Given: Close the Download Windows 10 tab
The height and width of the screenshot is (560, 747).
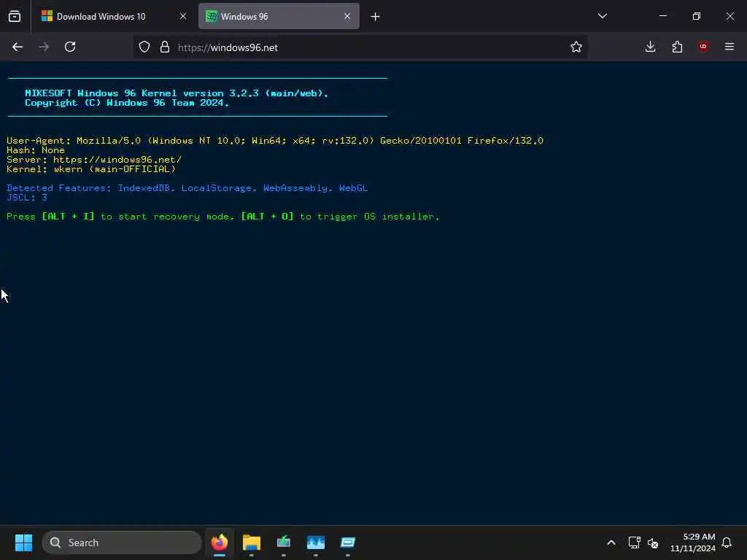Looking at the screenshot, I should tap(183, 16).
